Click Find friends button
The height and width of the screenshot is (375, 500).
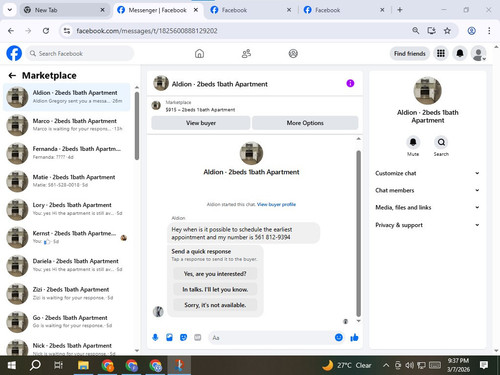click(x=410, y=53)
